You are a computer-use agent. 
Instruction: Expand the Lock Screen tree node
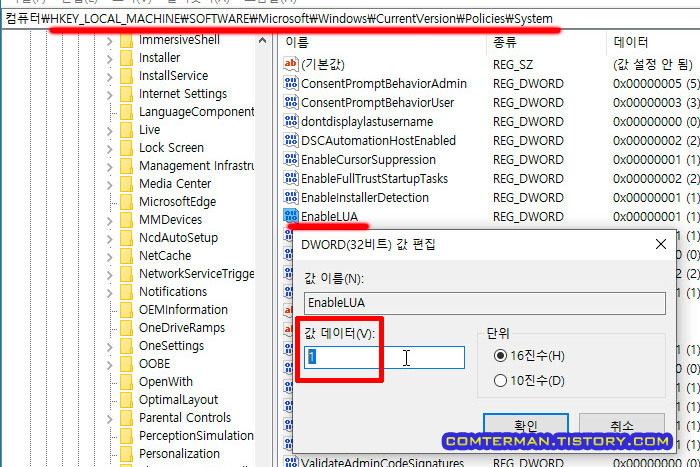coord(110,149)
